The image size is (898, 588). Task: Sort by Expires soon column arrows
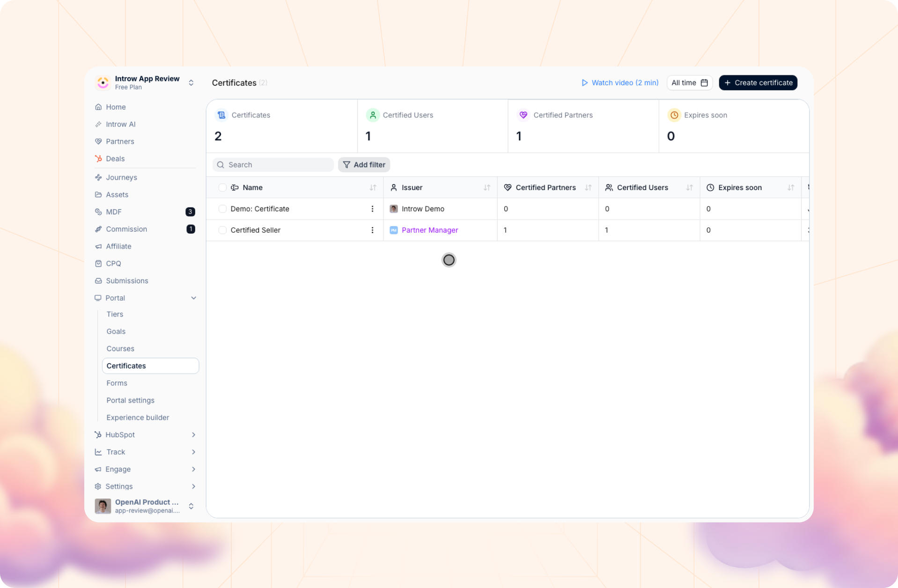click(791, 187)
